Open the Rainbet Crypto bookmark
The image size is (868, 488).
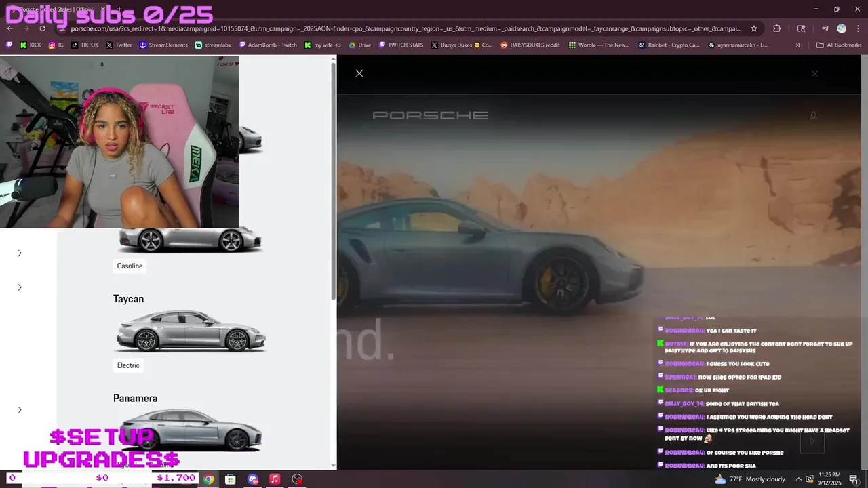click(x=669, y=45)
